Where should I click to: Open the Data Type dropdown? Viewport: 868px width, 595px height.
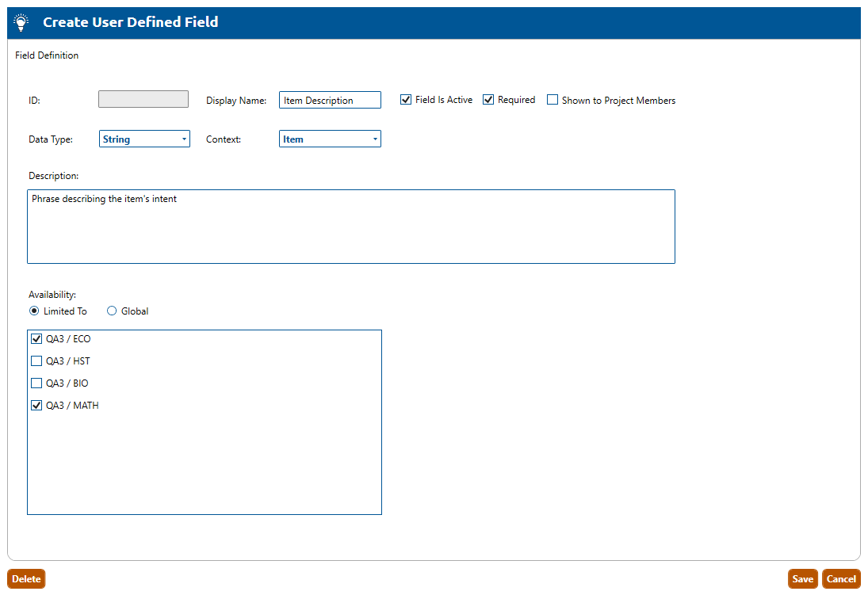144,139
